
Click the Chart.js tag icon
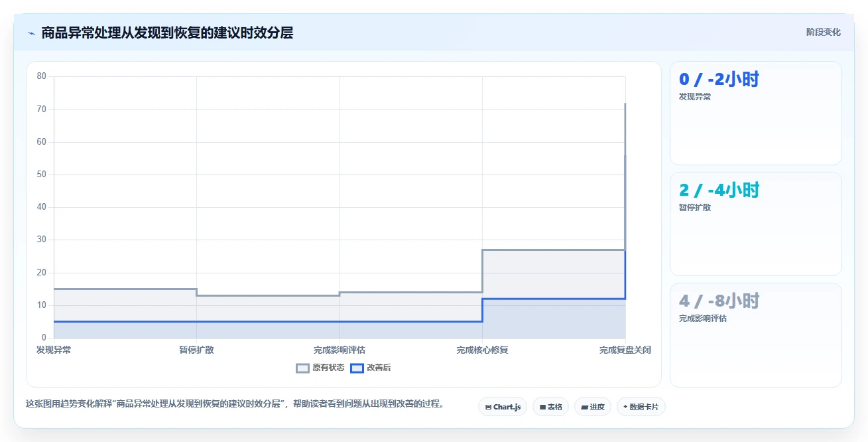[488, 407]
